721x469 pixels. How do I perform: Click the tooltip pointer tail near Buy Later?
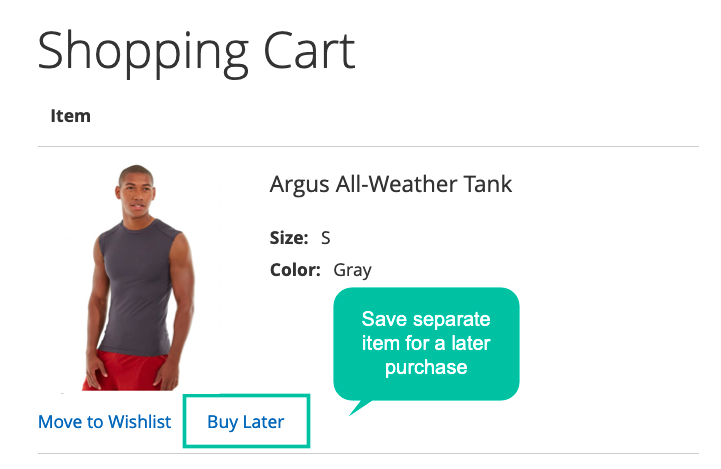point(360,408)
